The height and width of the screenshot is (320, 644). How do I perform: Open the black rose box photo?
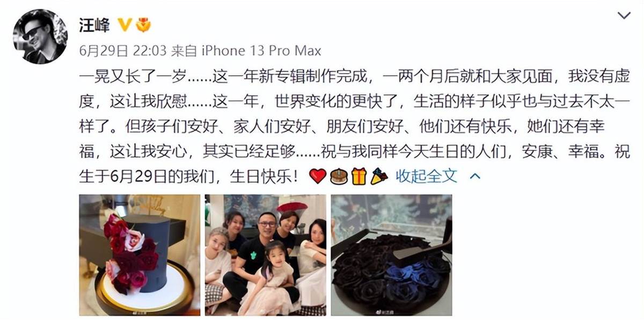(x=391, y=255)
